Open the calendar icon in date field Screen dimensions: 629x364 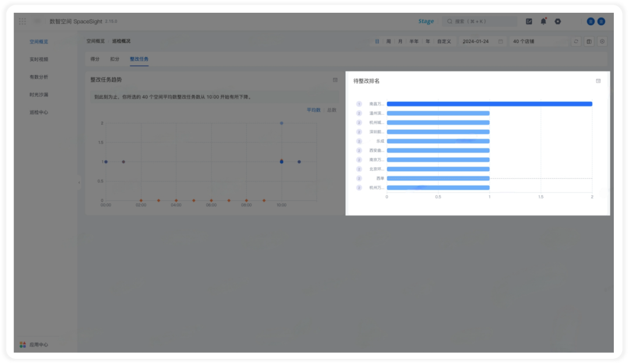pos(500,41)
